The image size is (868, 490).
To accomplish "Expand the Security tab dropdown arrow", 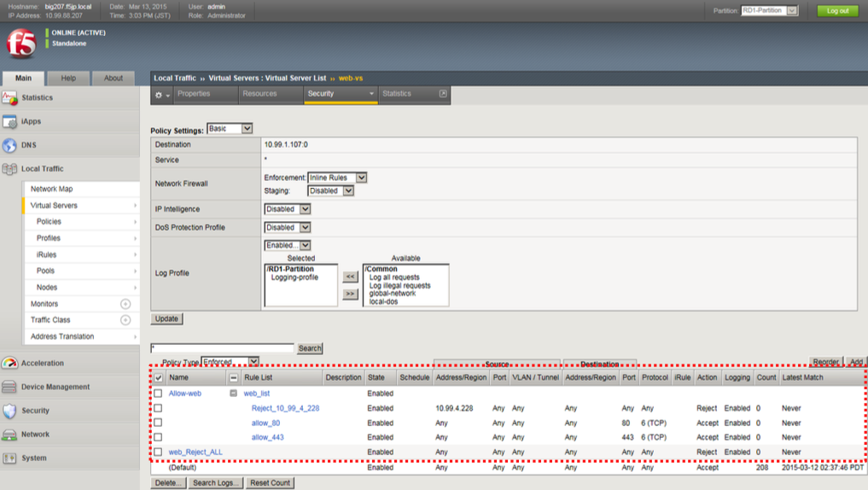I will (x=371, y=94).
